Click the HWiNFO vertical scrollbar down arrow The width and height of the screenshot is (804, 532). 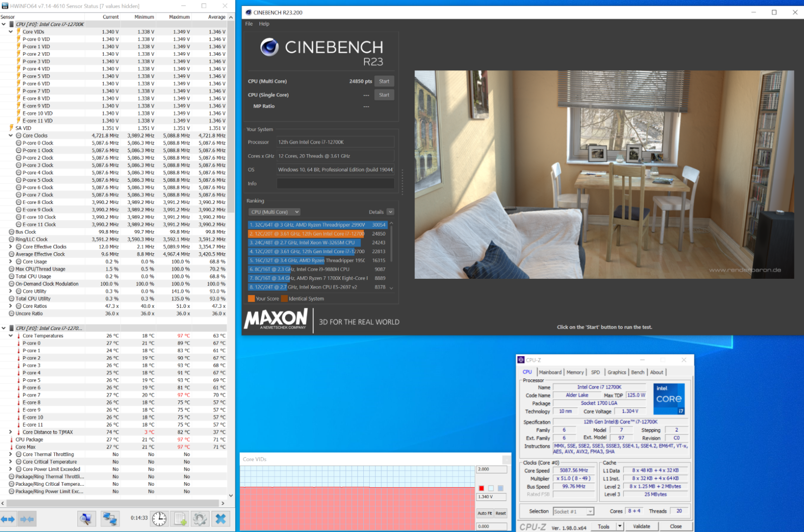pyautogui.click(x=231, y=496)
